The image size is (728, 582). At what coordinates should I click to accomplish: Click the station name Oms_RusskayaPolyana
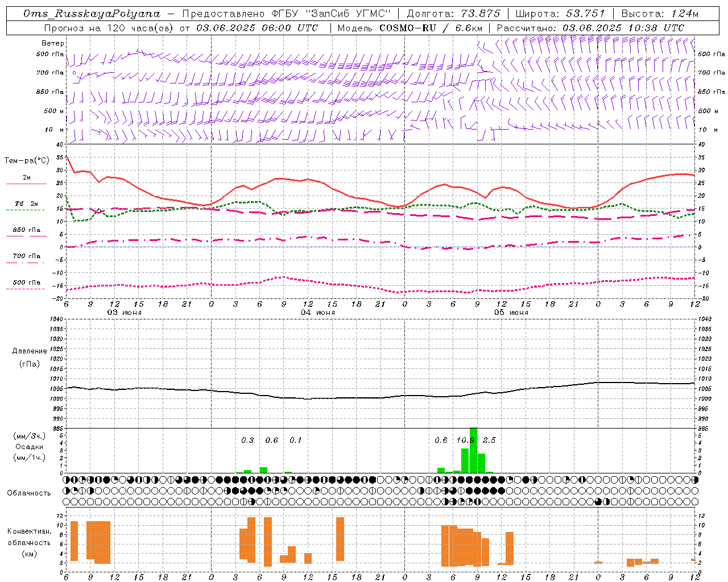tap(92, 14)
